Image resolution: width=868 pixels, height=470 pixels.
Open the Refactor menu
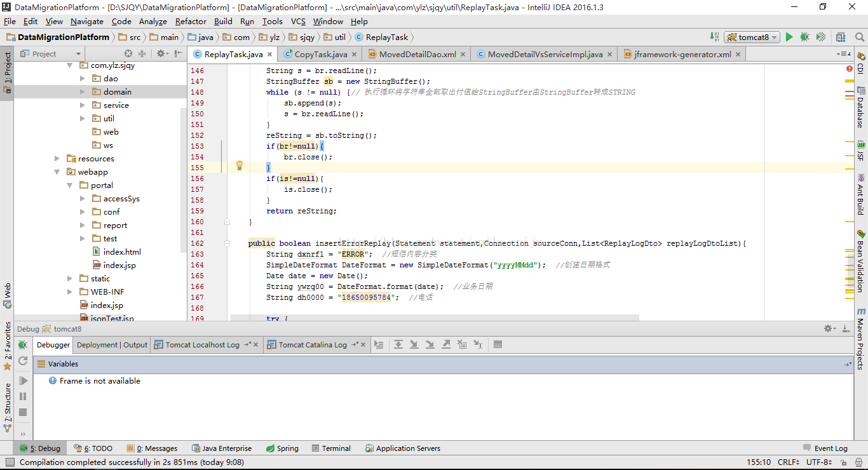click(191, 22)
